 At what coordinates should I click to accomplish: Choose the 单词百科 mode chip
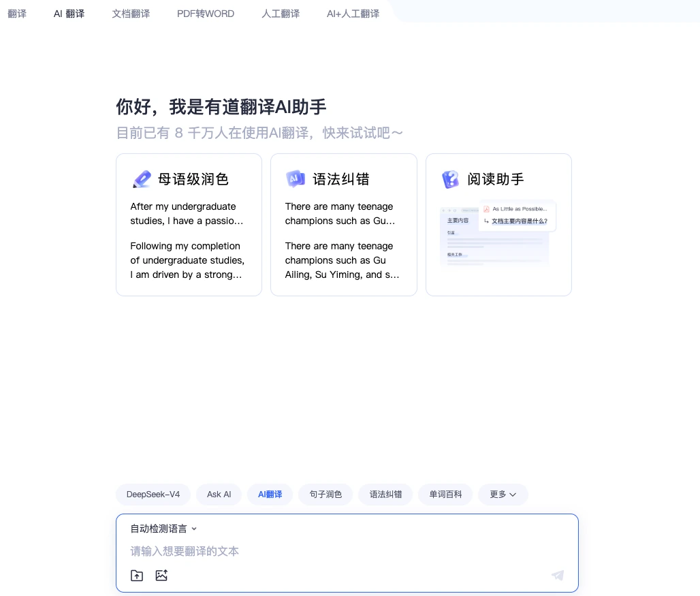coord(445,495)
